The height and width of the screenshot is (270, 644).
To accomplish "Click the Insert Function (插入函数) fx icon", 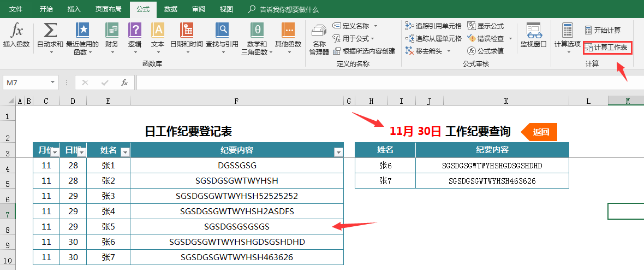I will click(x=16, y=30).
